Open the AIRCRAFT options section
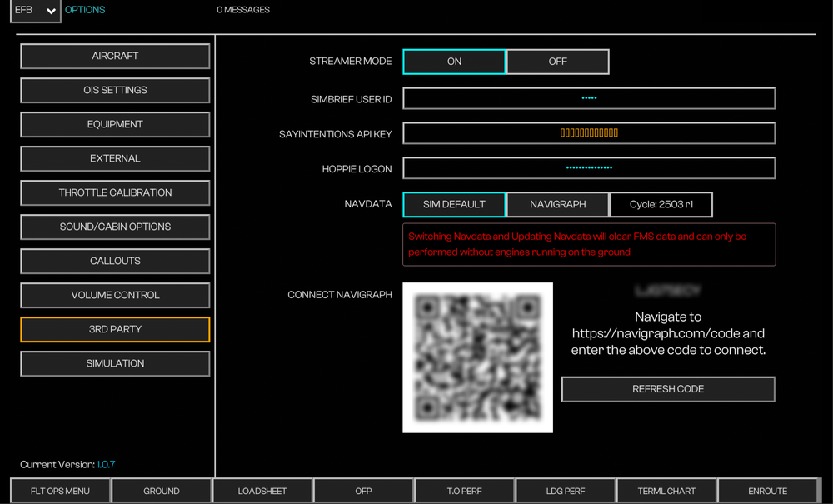 click(115, 56)
